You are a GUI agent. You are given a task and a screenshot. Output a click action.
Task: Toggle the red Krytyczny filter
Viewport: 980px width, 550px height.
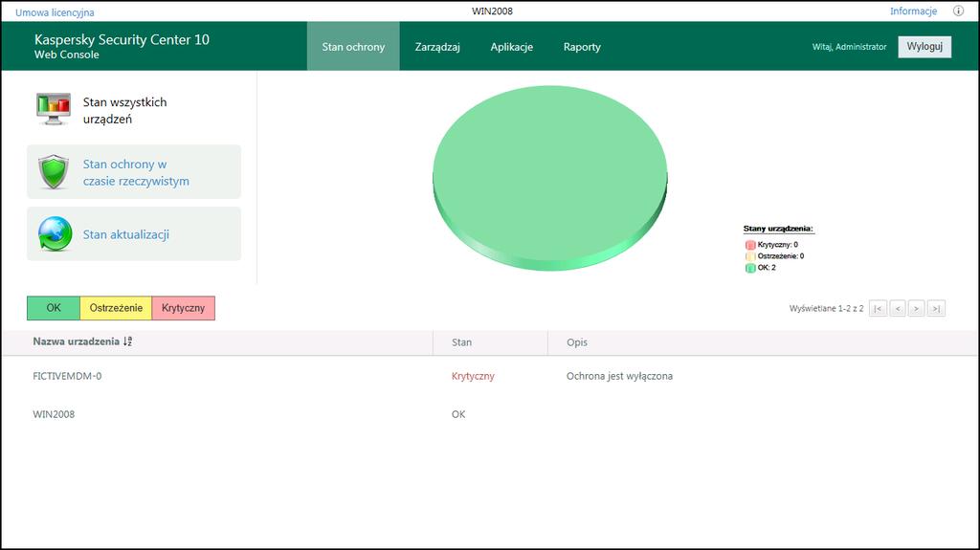click(x=183, y=308)
